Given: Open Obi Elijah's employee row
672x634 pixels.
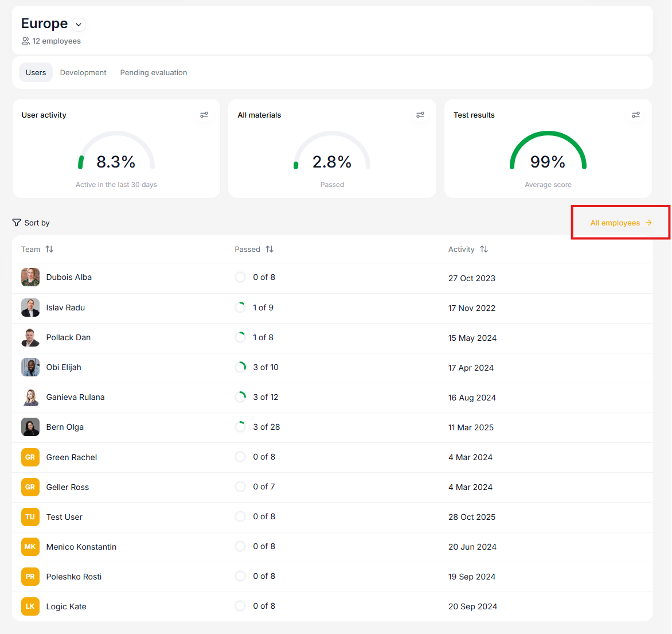Looking at the screenshot, I should point(64,367).
